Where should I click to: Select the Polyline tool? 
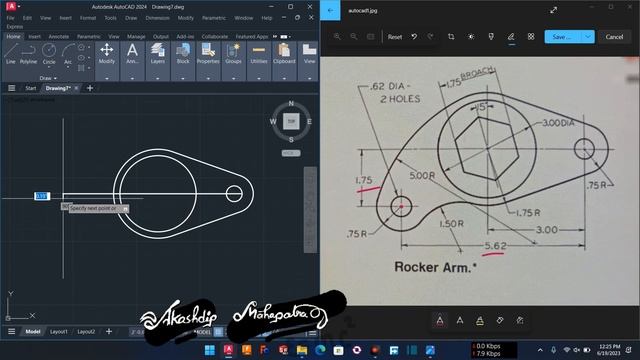point(28,54)
